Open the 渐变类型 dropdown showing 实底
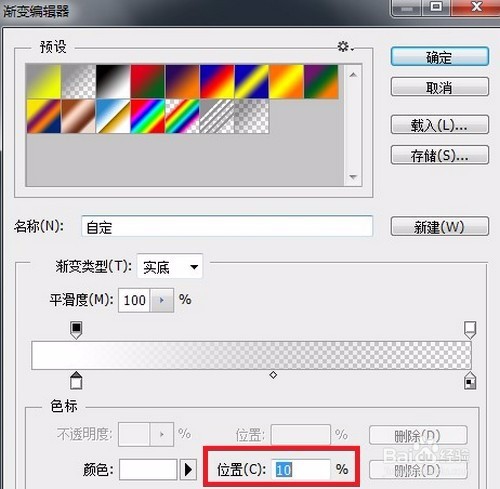 point(170,267)
